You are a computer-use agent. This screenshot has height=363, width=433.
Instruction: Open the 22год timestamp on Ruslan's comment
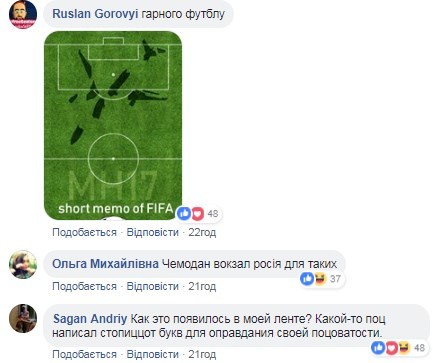tap(202, 232)
